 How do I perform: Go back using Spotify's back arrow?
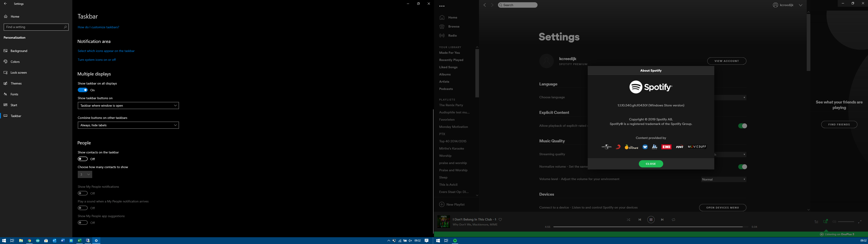pos(485,5)
